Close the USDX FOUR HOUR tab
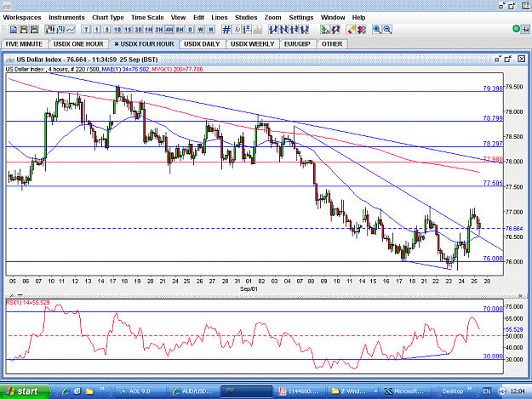 (x=117, y=44)
